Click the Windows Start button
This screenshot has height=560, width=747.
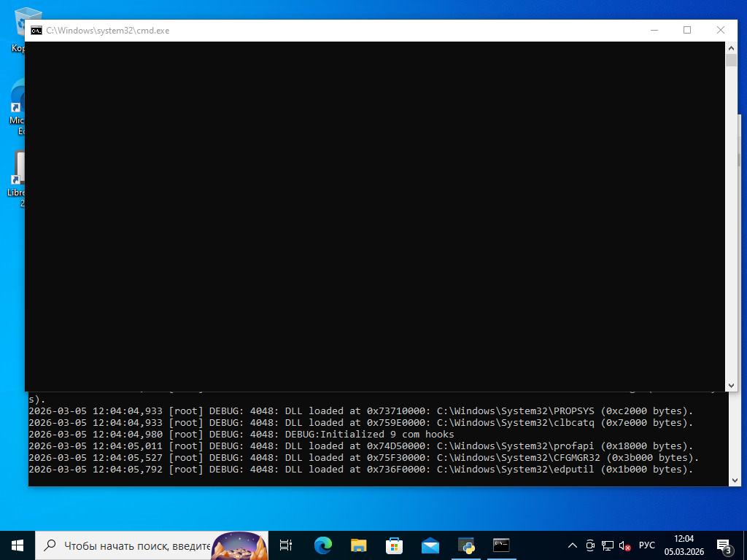coord(18,545)
